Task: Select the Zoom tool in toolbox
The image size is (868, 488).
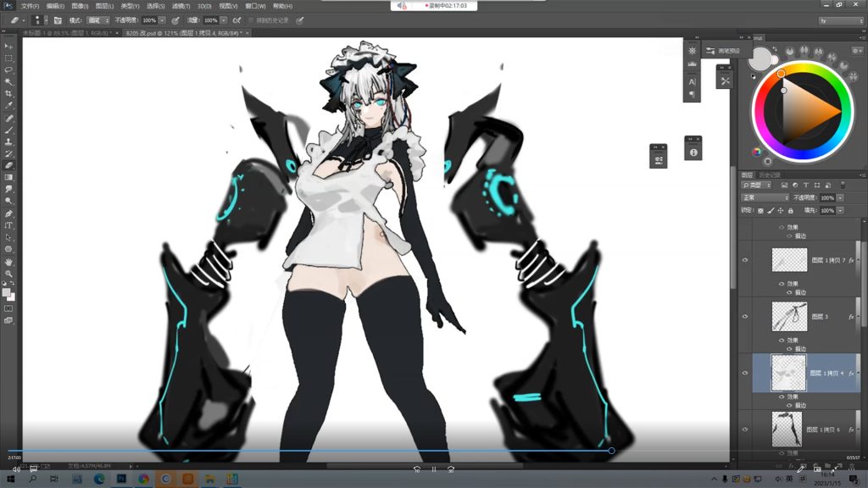Action: click(x=8, y=274)
